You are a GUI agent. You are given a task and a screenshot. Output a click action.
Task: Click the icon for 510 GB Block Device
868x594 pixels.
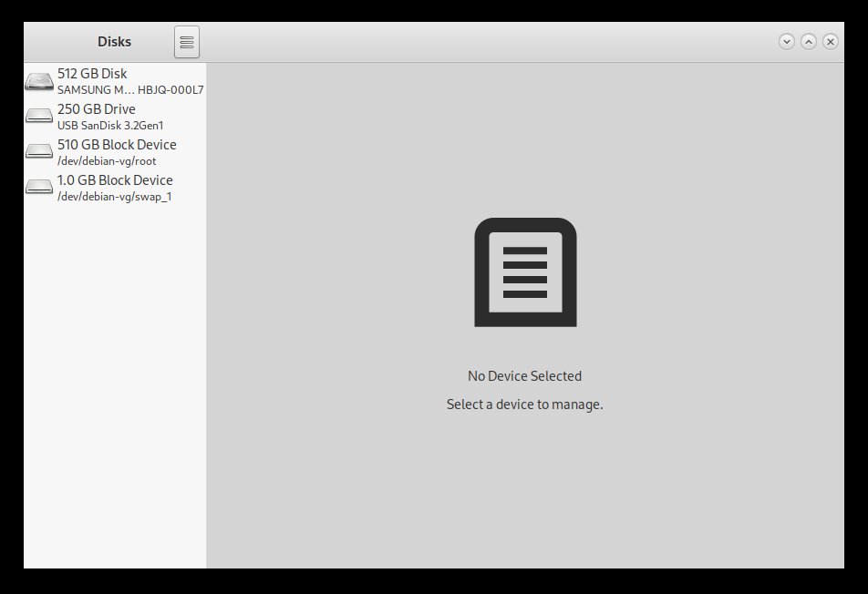point(39,151)
